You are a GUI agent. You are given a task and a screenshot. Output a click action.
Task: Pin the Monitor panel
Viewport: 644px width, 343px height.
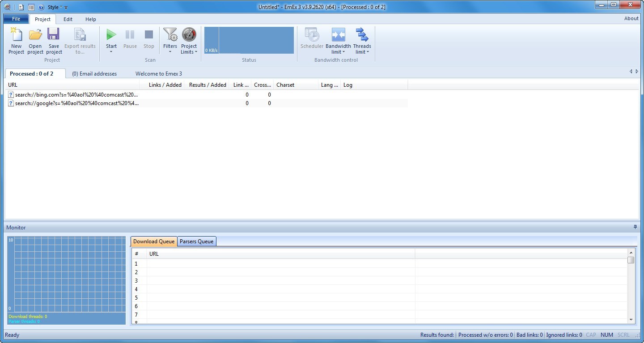click(635, 227)
